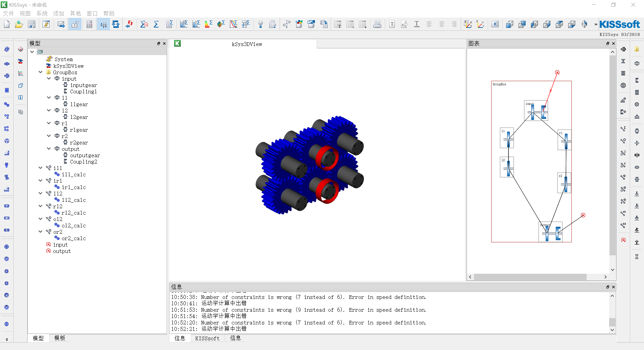Select the GroupBox label in diagram
Viewport: 644px width, 350px height.
(499, 84)
